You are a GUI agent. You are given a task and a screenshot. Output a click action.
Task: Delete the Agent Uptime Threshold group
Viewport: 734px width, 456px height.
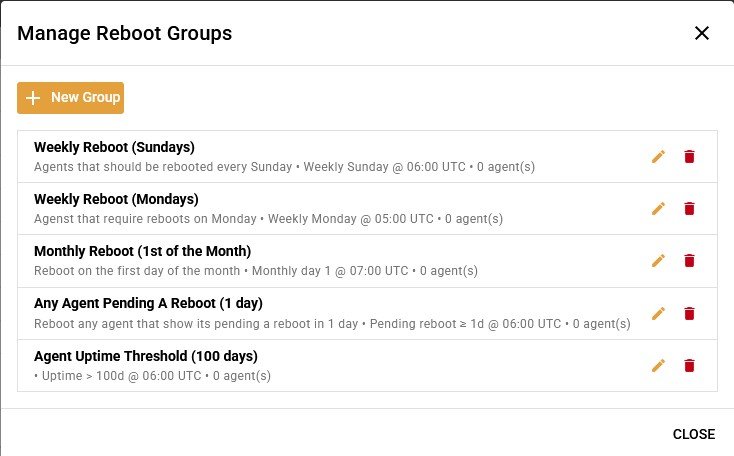coord(689,366)
